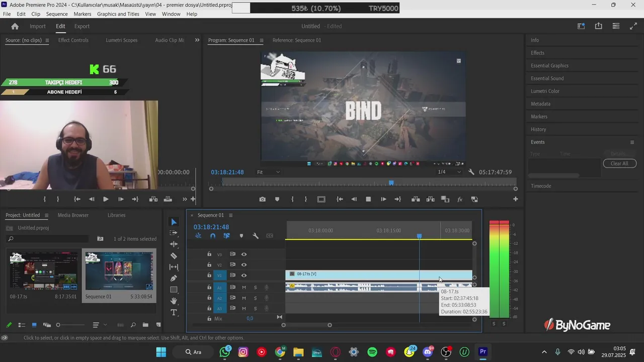Screen dimensions: 644x362
Task: Open the Import workspace
Action: [38, 26]
